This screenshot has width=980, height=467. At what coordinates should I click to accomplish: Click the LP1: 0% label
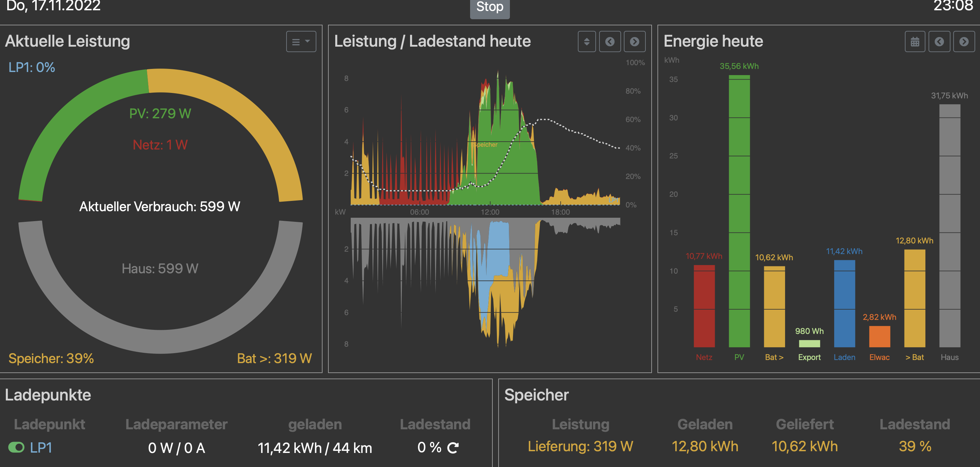pyautogui.click(x=32, y=67)
